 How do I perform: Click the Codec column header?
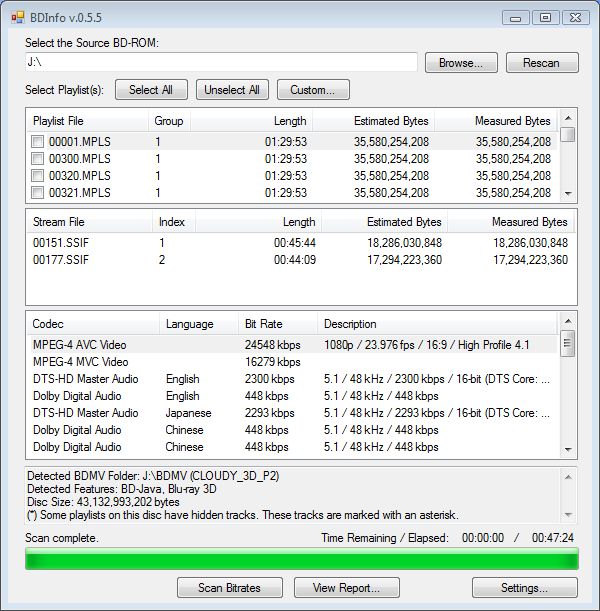pyautogui.click(x=93, y=324)
